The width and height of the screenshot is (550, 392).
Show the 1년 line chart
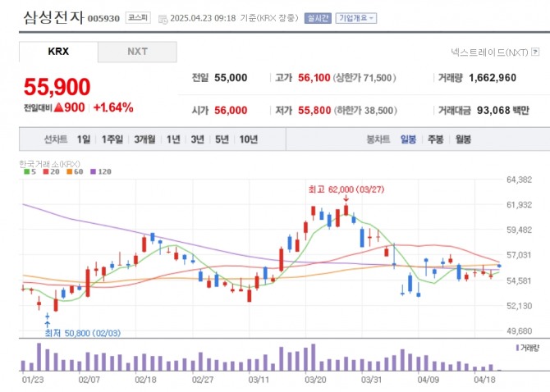pyautogui.click(x=173, y=139)
